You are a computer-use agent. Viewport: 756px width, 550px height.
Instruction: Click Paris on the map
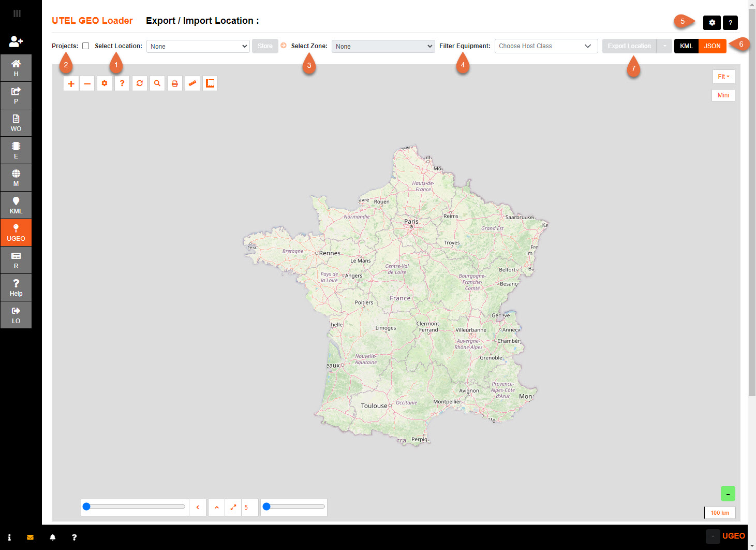411,222
